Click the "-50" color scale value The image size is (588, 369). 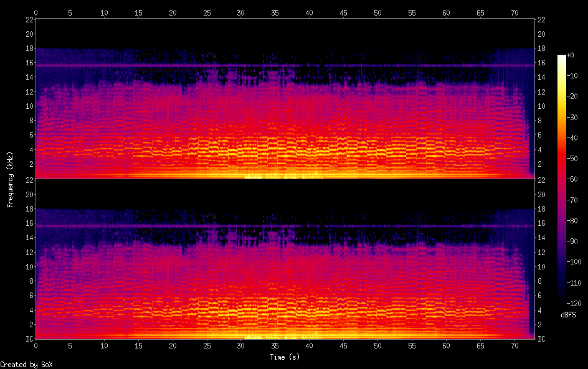coord(572,159)
